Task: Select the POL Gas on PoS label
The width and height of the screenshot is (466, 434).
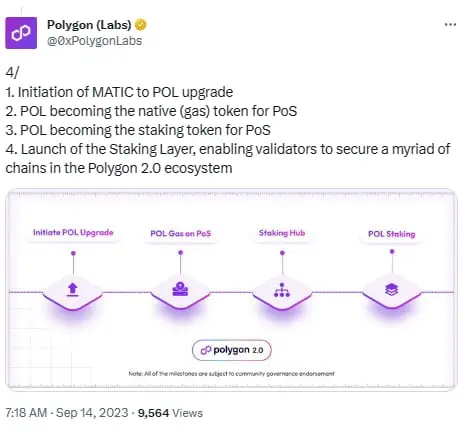Action: point(181,233)
